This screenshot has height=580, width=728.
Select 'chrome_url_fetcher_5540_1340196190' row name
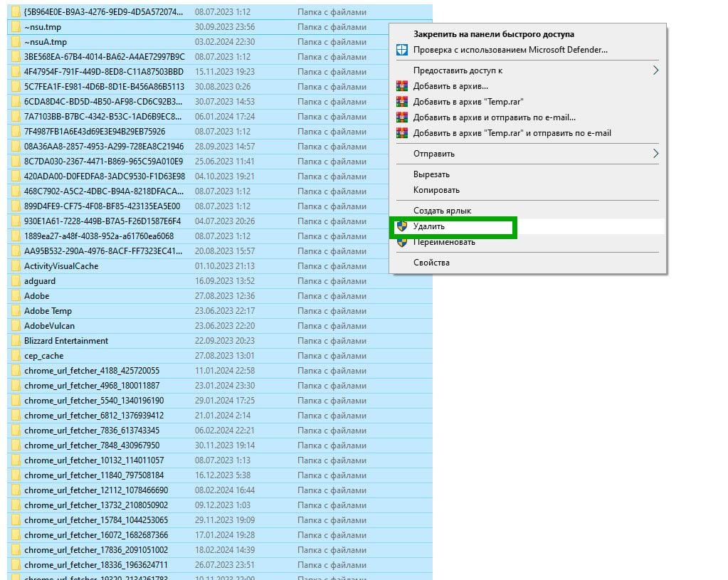[94, 400]
